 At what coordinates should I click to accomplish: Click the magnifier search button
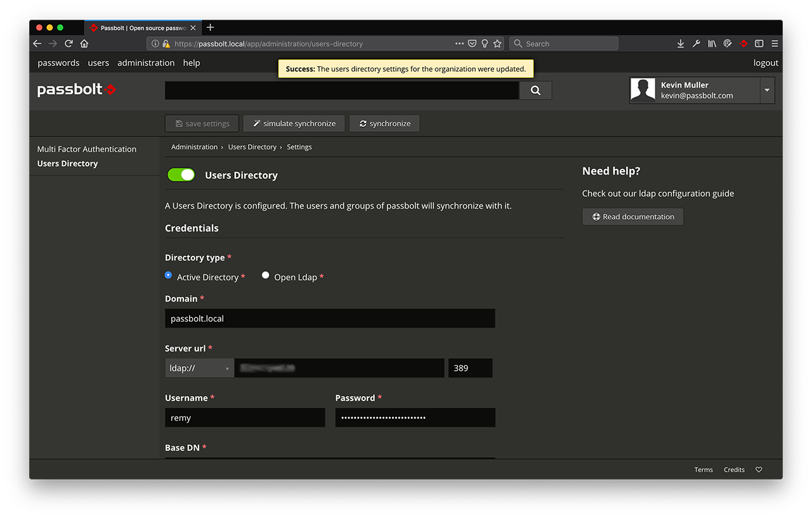point(535,90)
